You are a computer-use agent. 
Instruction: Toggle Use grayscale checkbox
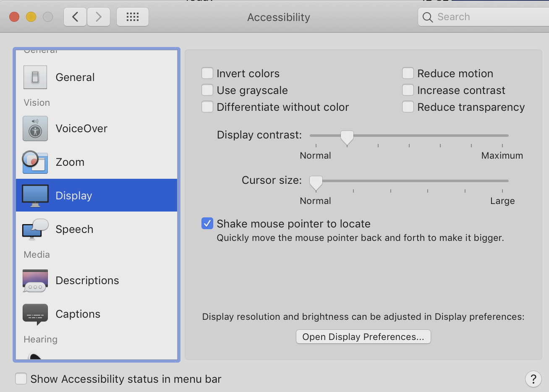[x=207, y=90]
